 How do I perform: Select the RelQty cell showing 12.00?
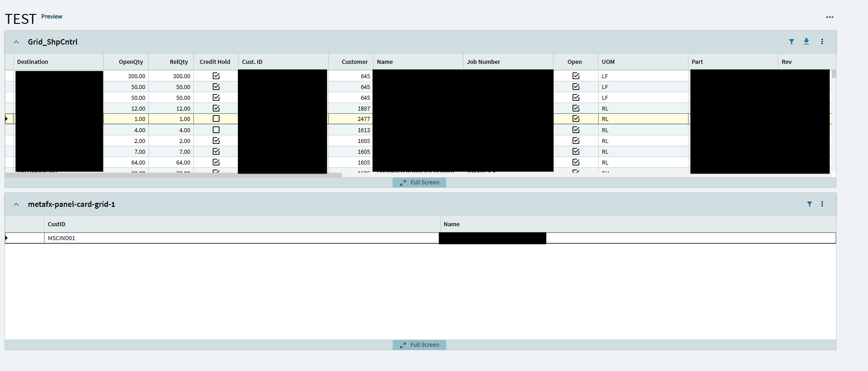point(171,108)
